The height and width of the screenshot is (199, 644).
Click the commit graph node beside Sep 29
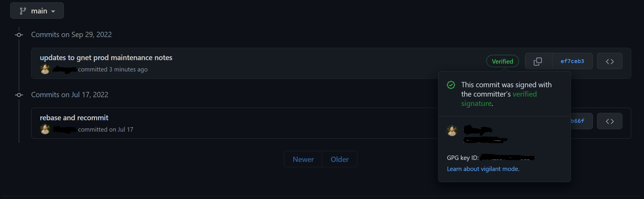coord(19,35)
